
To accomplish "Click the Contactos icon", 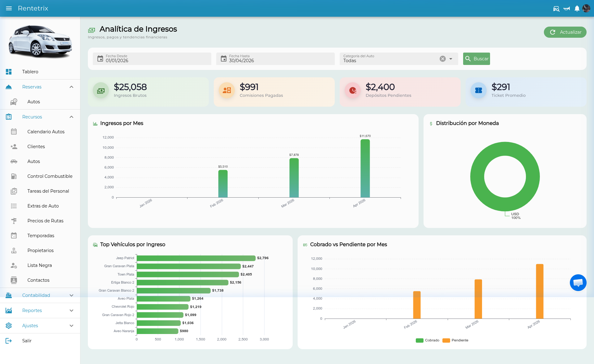I will (x=14, y=280).
